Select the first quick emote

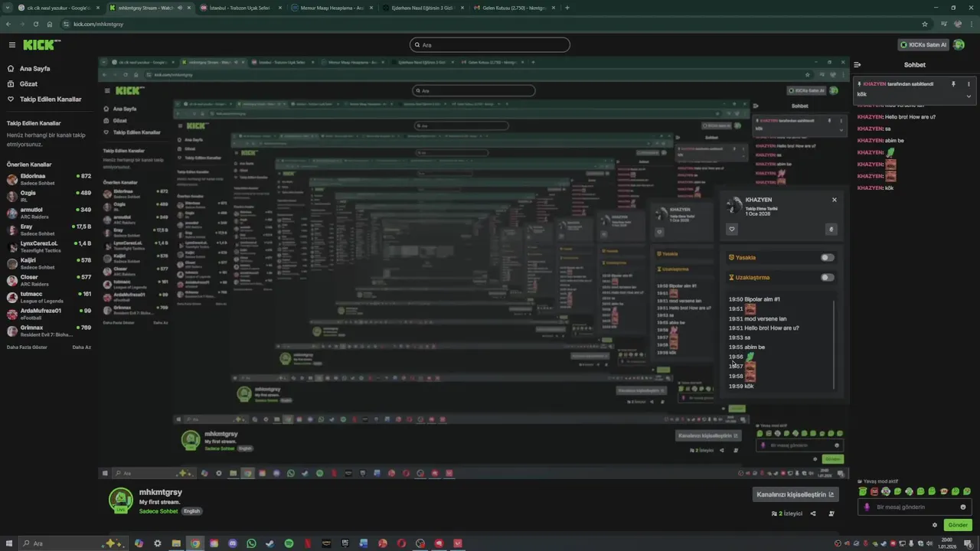coord(863,491)
